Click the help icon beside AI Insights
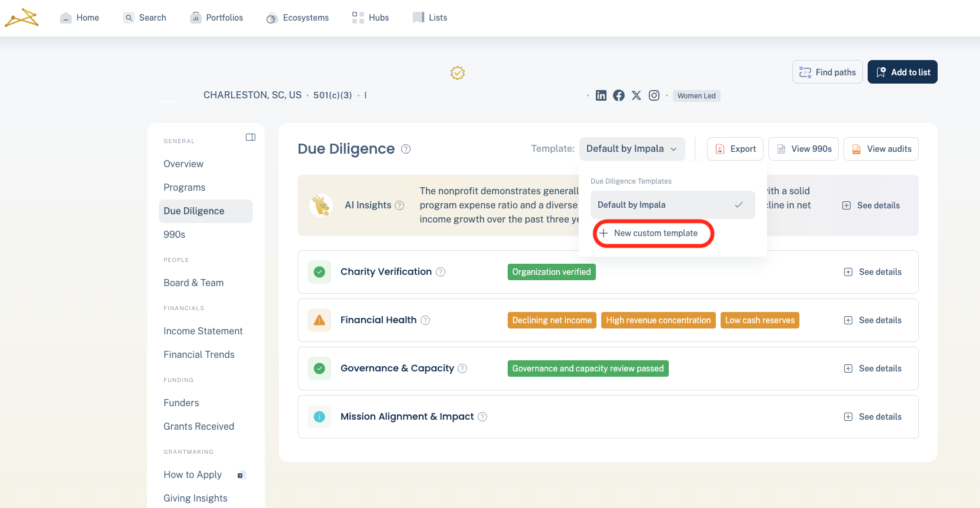 click(x=399, y=205)
